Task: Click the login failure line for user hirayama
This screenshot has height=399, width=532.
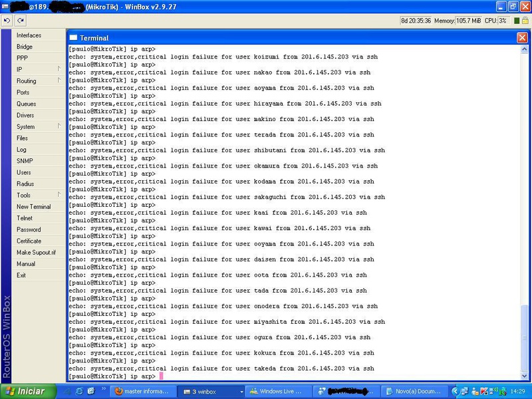Action: [225, 104]
